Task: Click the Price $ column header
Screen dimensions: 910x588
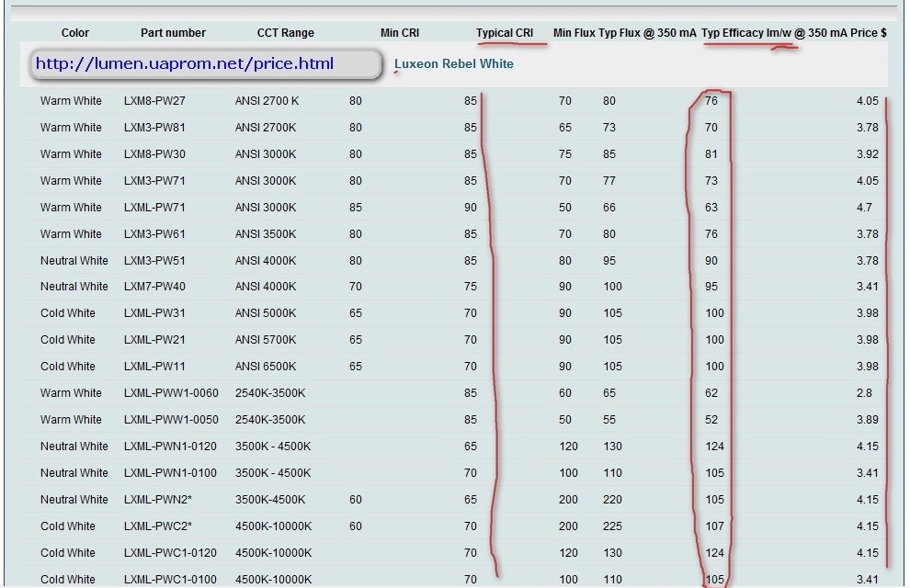Action: coord(869,33)
